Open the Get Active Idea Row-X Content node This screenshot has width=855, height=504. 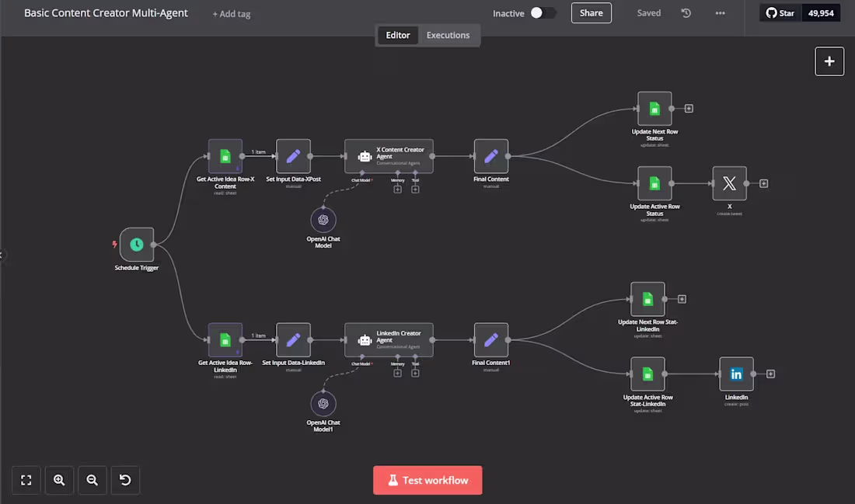(225, 157)
